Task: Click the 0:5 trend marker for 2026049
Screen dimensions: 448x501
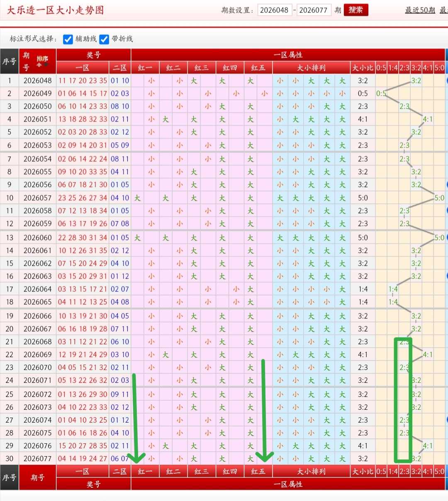Action: [381, 94]
